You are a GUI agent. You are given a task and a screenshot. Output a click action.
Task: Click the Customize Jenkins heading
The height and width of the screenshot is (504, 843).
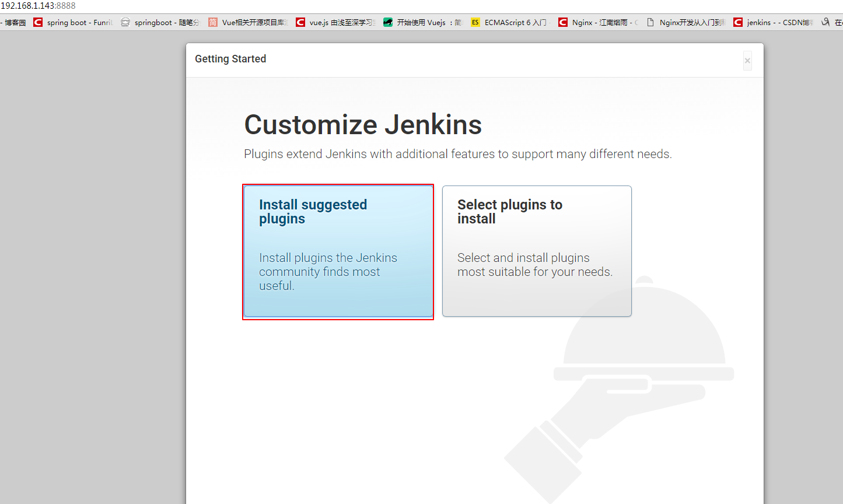363,124
